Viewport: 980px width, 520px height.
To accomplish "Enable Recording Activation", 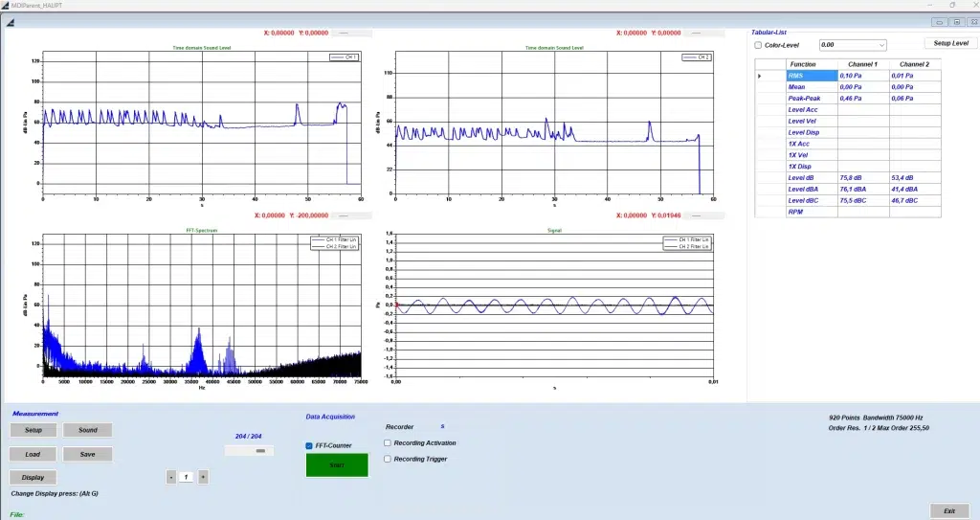I will click(388, 443).
